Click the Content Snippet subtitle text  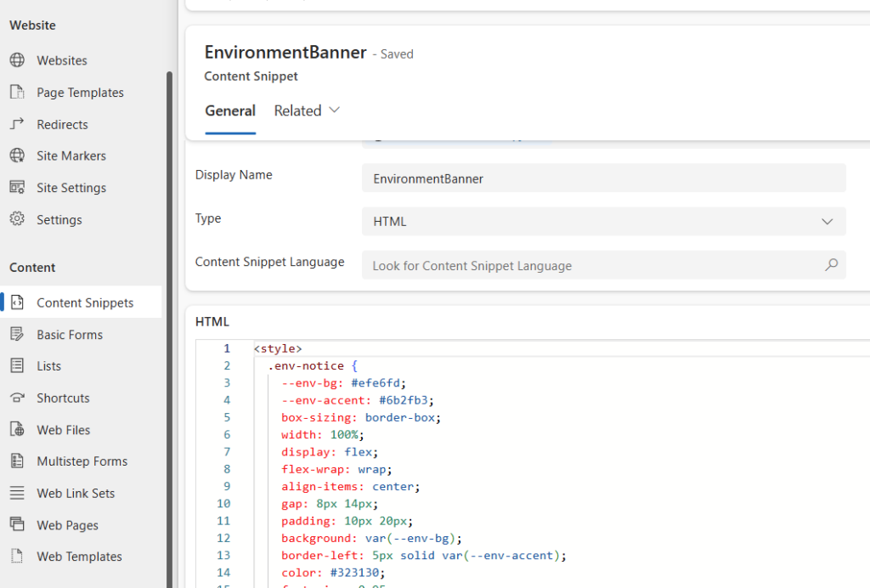pyautogui.click(x=251, y=76)
